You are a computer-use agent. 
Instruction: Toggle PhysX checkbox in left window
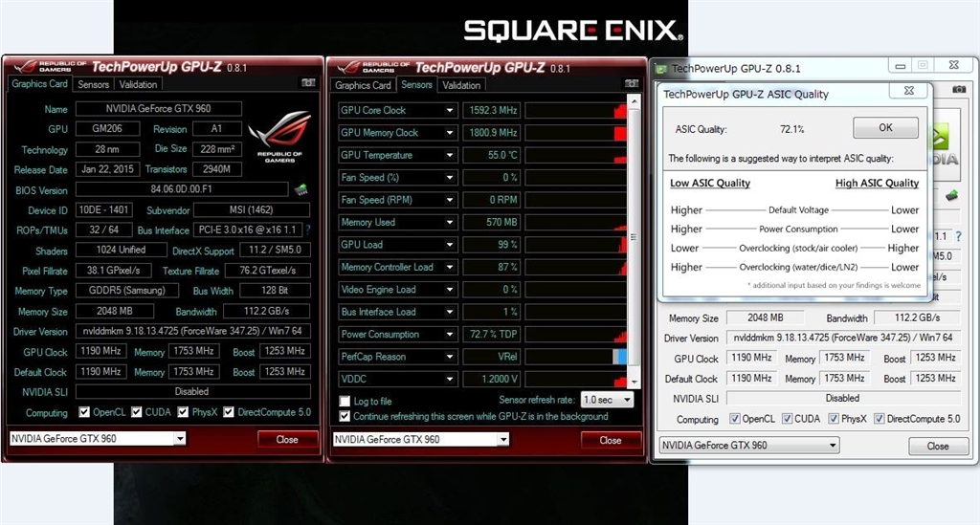pyautogui.click(x=183, y=412)
